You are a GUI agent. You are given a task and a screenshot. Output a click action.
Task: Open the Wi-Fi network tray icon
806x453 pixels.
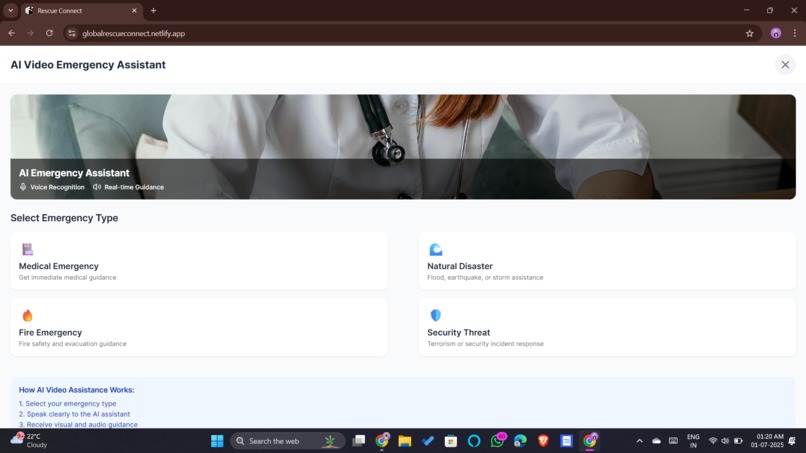pos(713,441)
